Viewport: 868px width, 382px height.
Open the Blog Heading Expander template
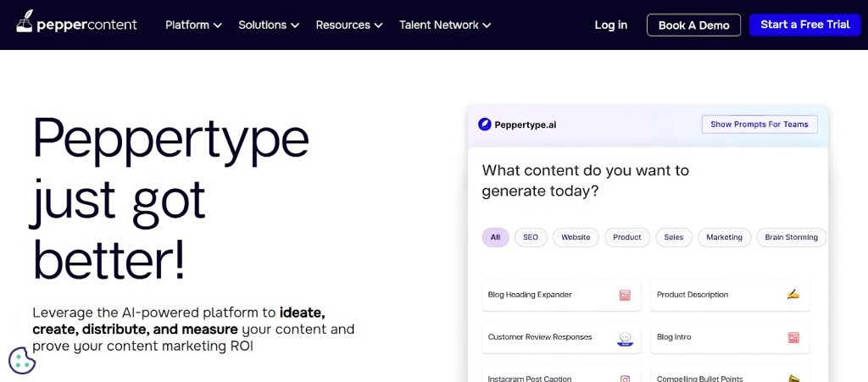[x=561, y=296]
